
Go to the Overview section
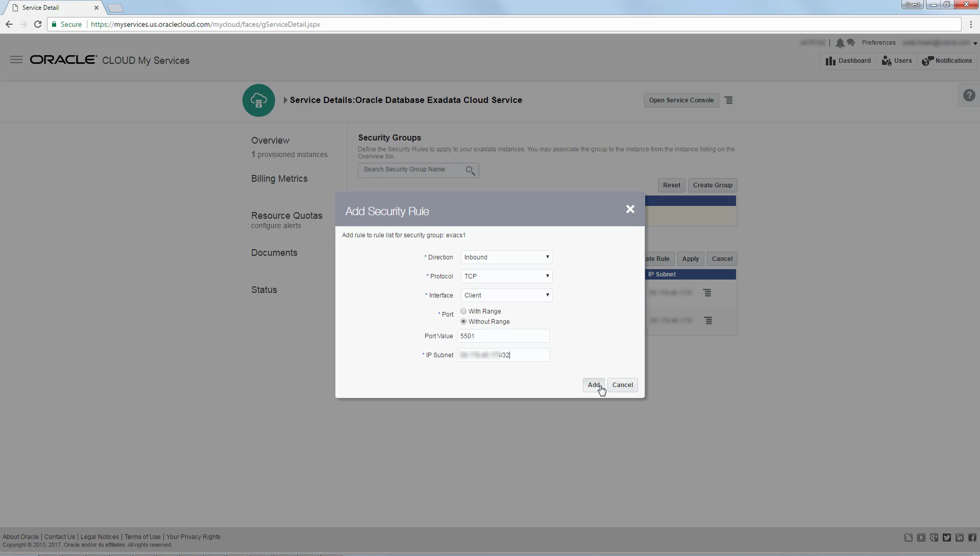pos(270,140)
